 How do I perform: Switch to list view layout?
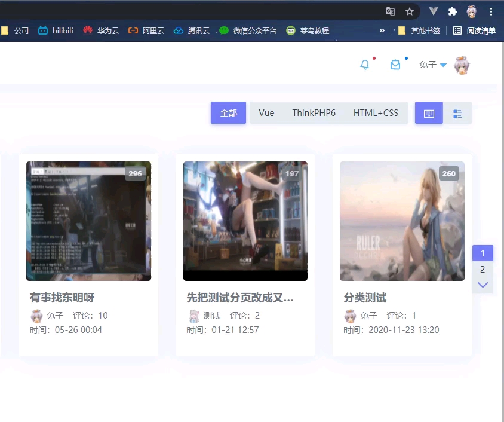tap(457, 112)
